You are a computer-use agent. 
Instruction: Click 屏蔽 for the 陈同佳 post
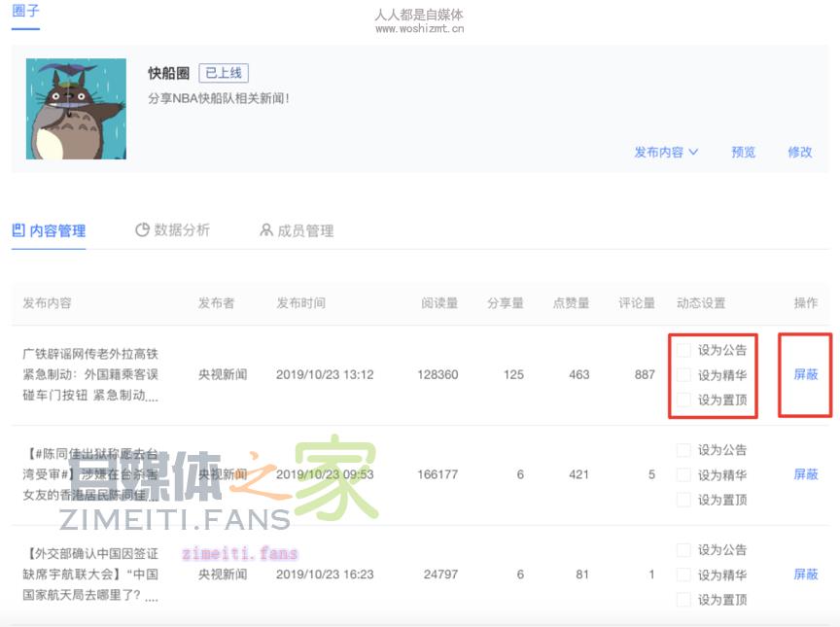806,474
